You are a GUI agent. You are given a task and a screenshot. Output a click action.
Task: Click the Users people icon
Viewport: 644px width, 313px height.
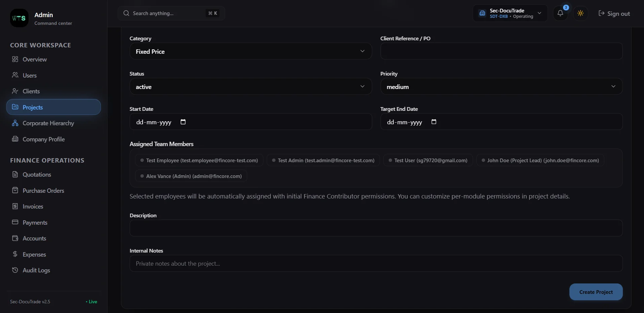pos(15,75)
